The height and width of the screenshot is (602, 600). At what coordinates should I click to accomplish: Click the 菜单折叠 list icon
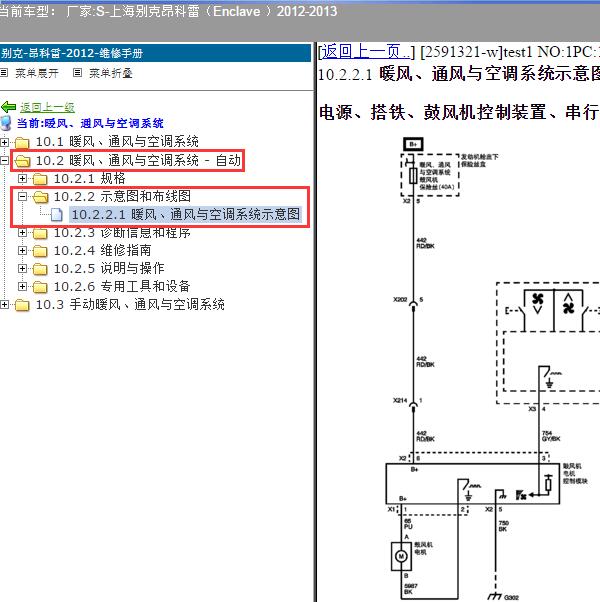(x=77, y=73)
